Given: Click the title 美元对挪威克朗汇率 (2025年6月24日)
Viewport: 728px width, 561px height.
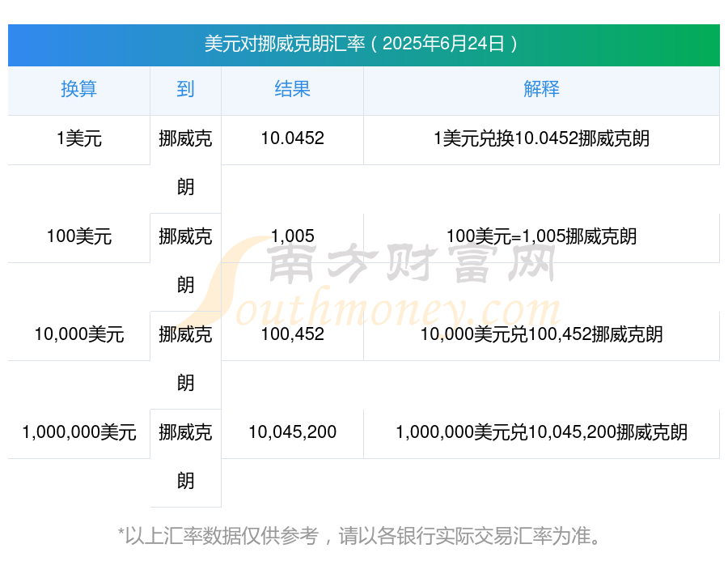Looking at the screenshot, I should coord(362,45).
